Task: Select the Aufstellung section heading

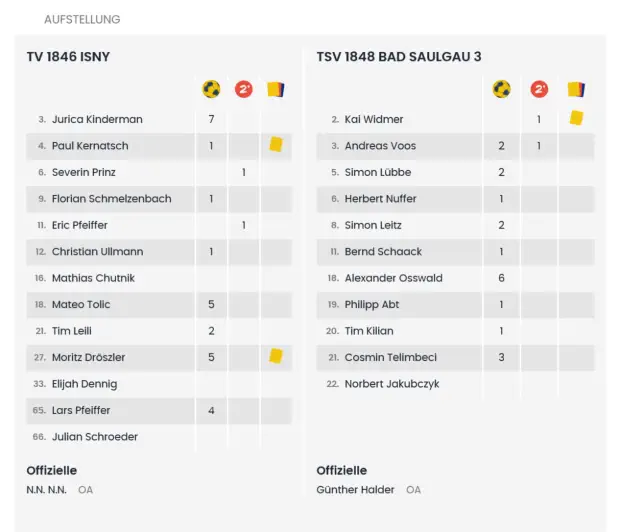Action: click(x=82, y=19)
